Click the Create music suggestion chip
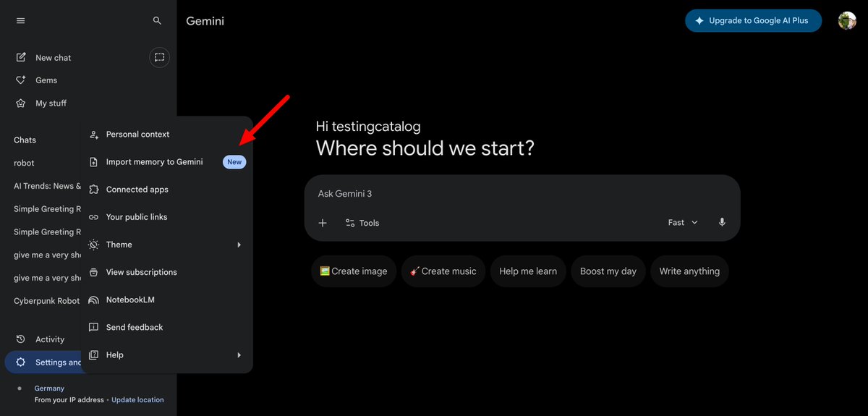 (443, 271)
